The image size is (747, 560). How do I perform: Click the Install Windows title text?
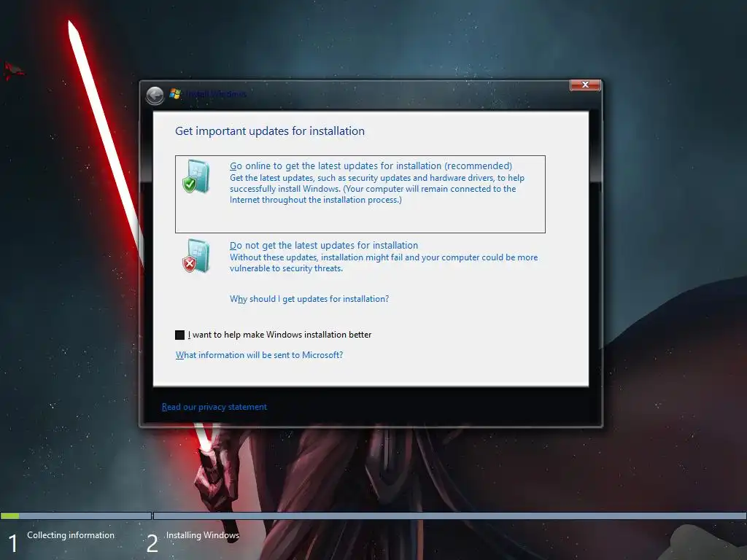click(x=216, y=94)
